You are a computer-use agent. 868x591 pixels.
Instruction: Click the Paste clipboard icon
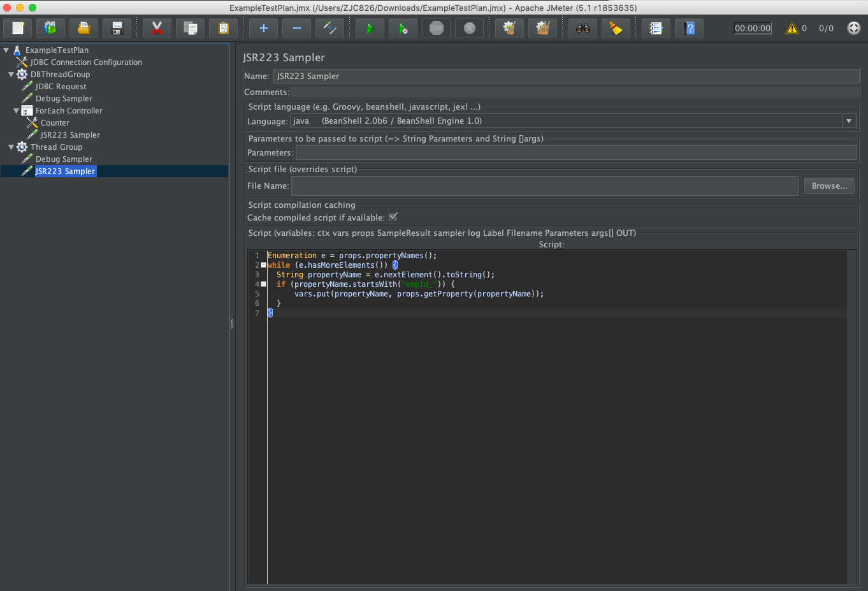[223, 28]
